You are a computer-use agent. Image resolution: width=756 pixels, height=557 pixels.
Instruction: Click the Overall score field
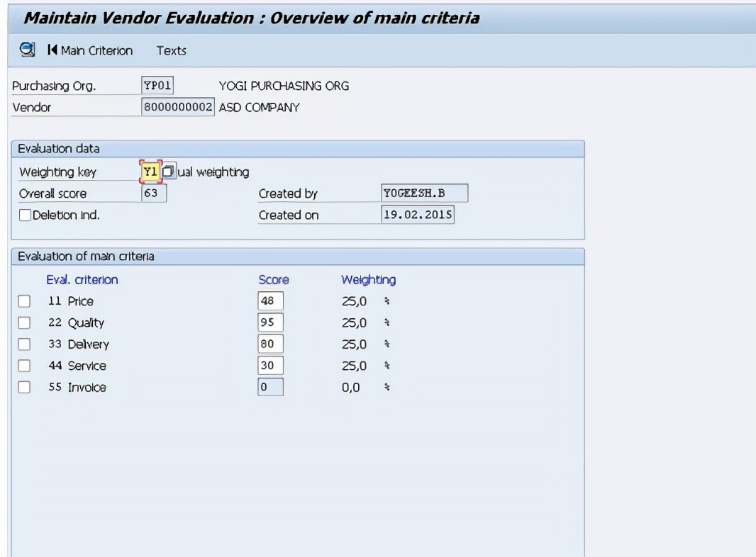pyautogui.click(x=152, y=193)
